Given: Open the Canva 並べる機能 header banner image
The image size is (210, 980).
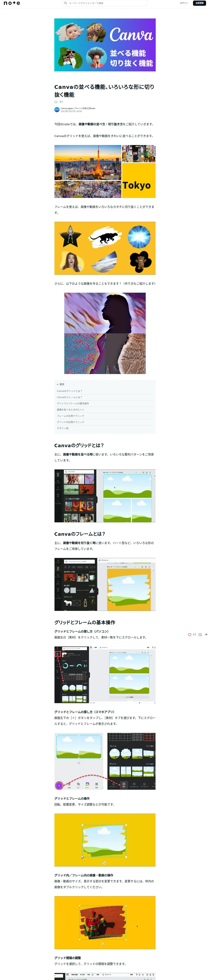Looking at the screenshot, I should (x=105, y=45).
